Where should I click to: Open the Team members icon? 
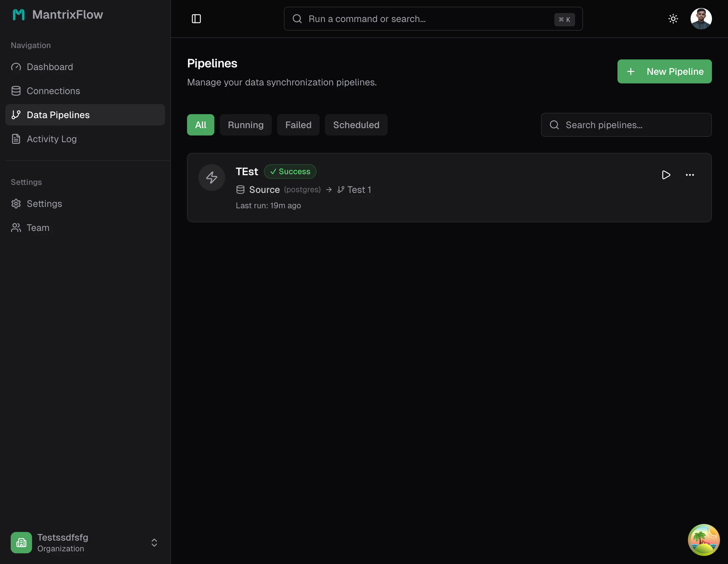tap(16, 227)
